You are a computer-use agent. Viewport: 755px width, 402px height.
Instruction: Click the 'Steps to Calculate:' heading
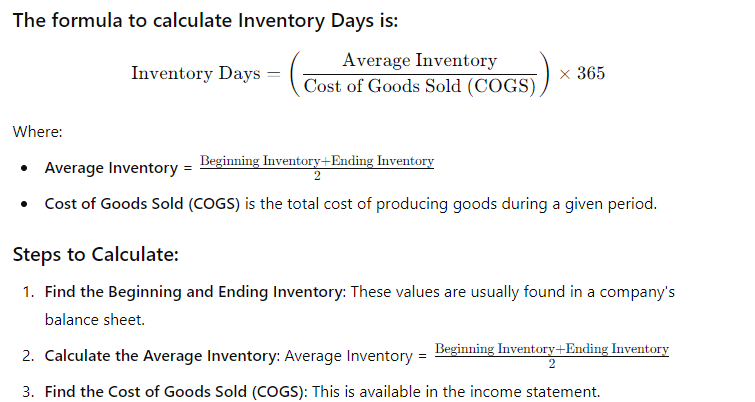(95, 254)
